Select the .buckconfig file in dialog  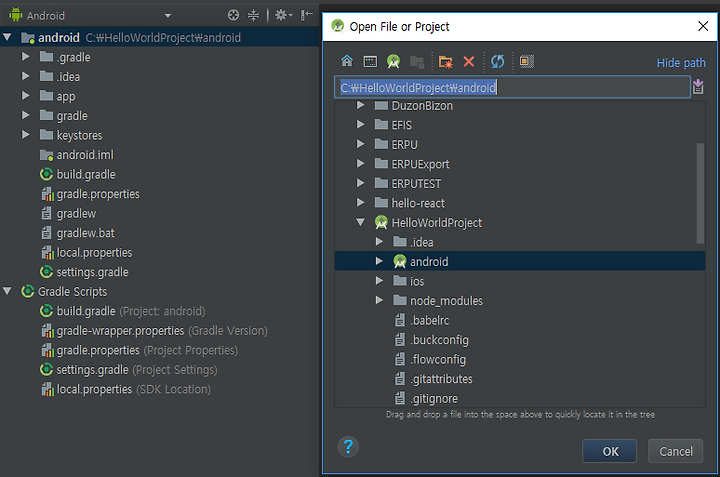[x=439, y=340]
